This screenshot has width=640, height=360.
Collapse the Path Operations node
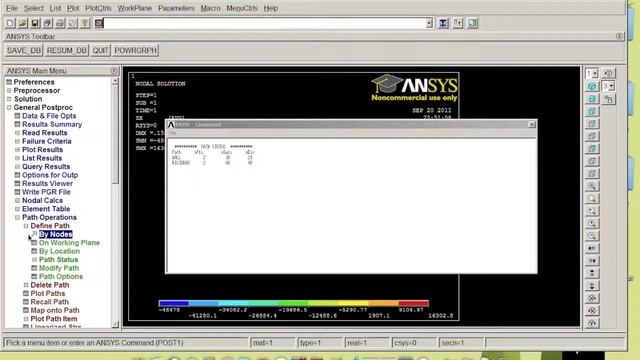click(x=18, y=218)
